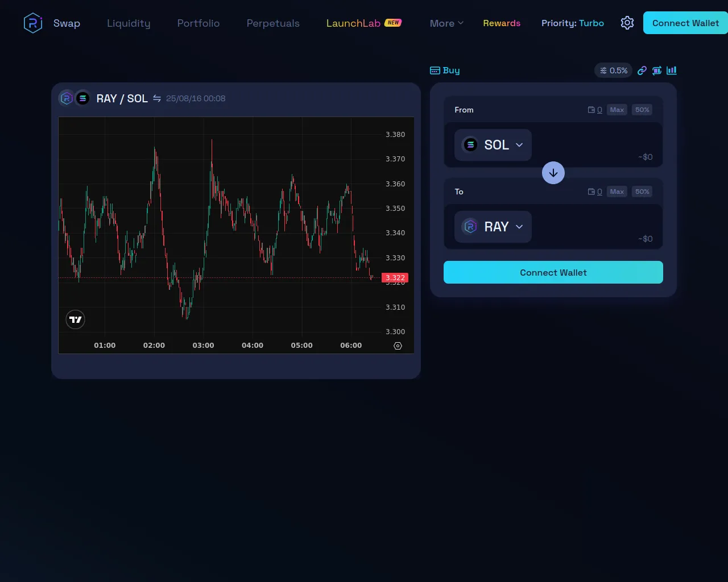Image resolution: width=728 pixels, height=582 pixels.
Task: Click the TradingView logo on chart
Action: (75, 319)
